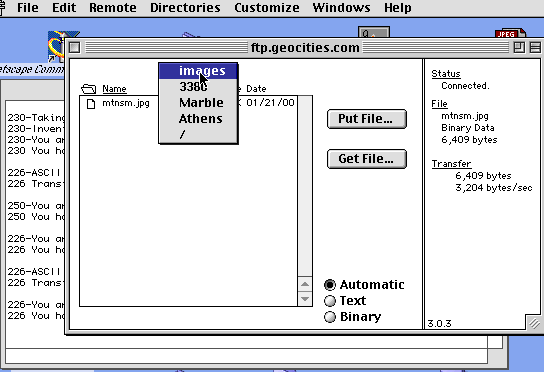Click the window resize grip
This screenshot has width=544, height=372.
coord(534,323)
